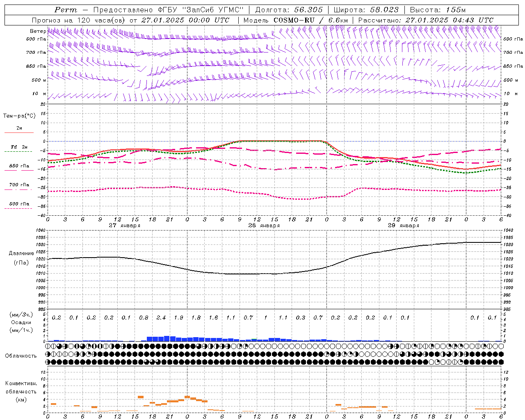Image resolution: width=525 pixels, height=420 pixels.
Task: Click the "Широта: 58.023" value
Action: [366, 10]
